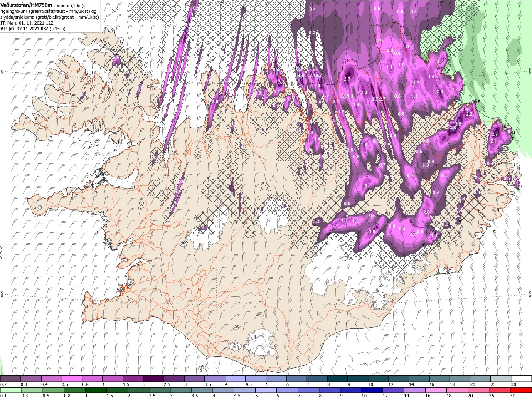Click the '0.1' label under the green scale

coord(4,396)
